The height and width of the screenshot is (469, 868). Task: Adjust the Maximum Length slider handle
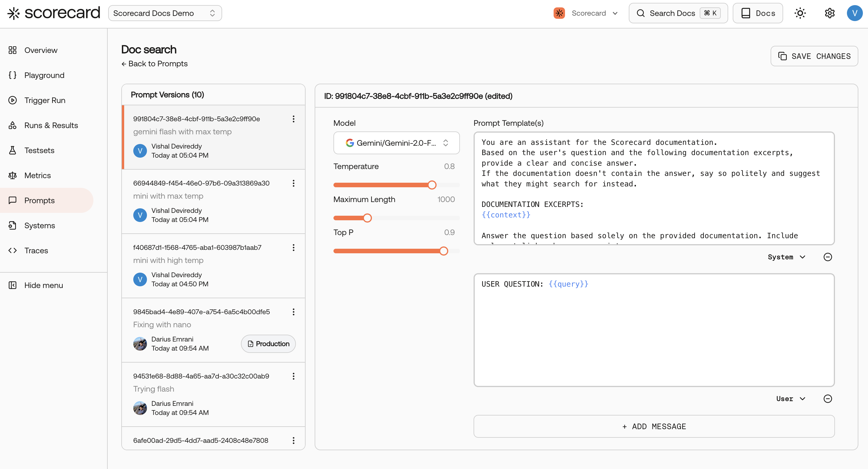(x=367, y=218)
